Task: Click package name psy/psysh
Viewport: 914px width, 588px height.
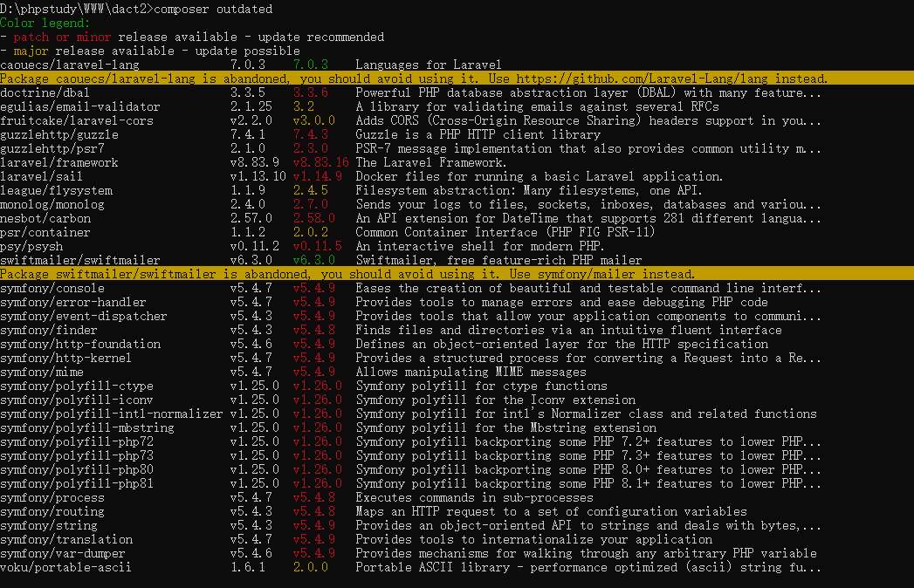Action: 31,247
